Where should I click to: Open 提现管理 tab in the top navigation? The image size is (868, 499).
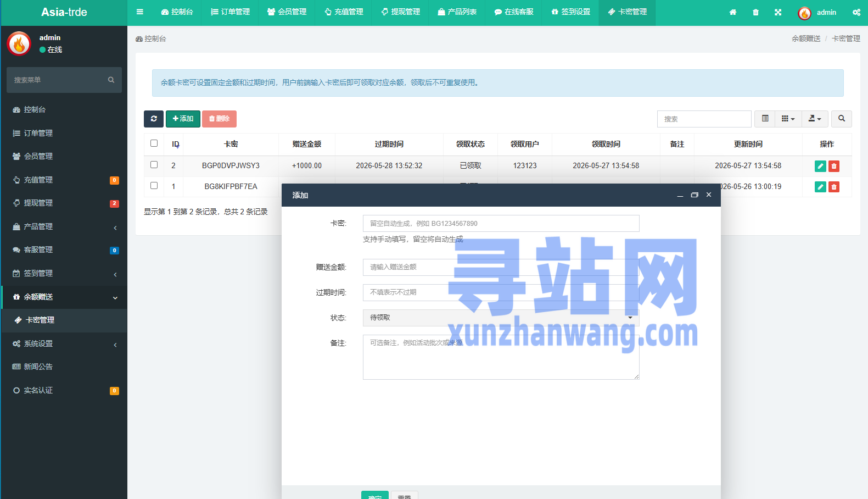[x=400, y=12]
